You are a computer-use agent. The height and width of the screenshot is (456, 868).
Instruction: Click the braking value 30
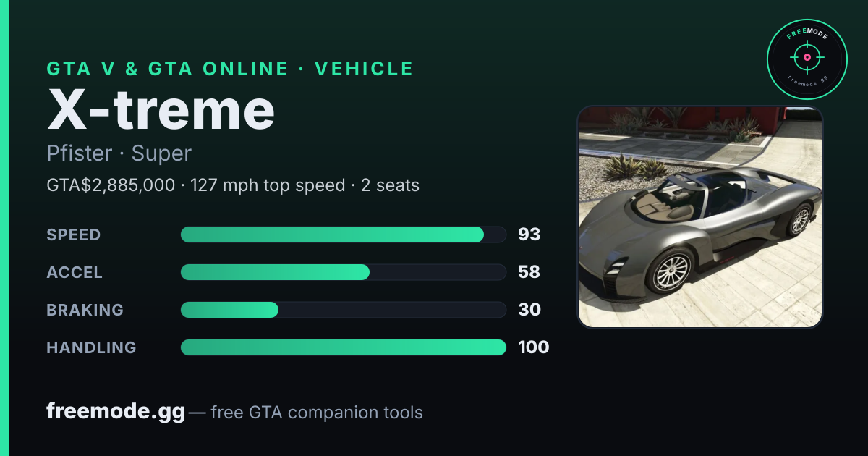pos(529,310)
